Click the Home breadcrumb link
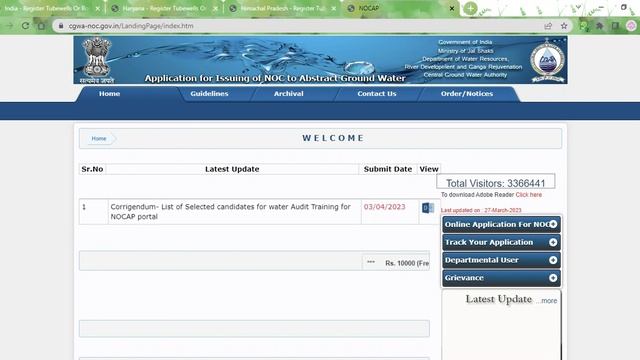 [99, 138]
